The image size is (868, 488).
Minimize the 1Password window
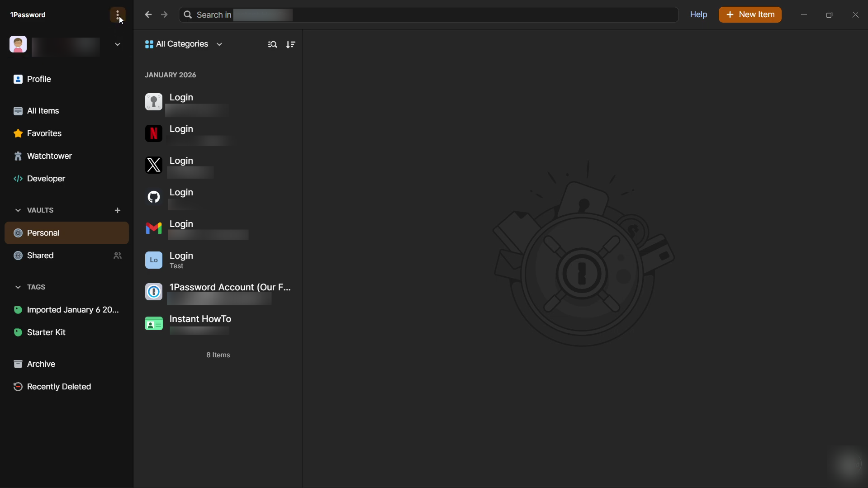[x=804, y=15]
